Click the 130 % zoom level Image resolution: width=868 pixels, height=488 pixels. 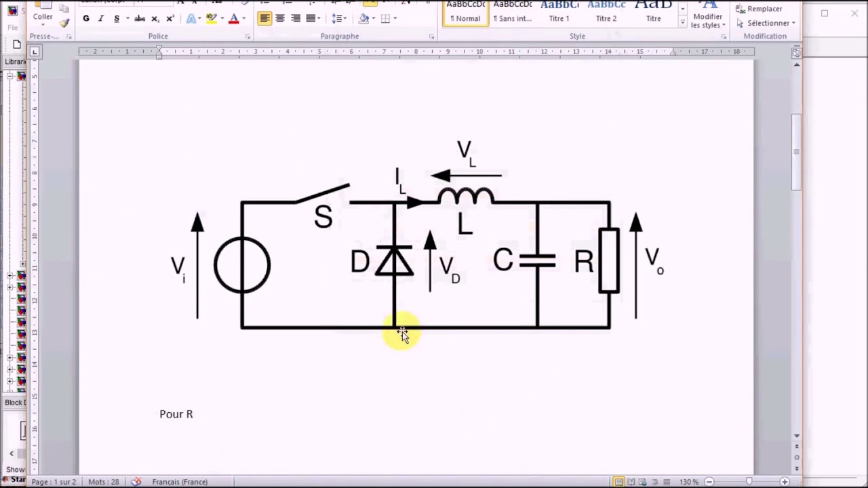[x=689, y=482]
